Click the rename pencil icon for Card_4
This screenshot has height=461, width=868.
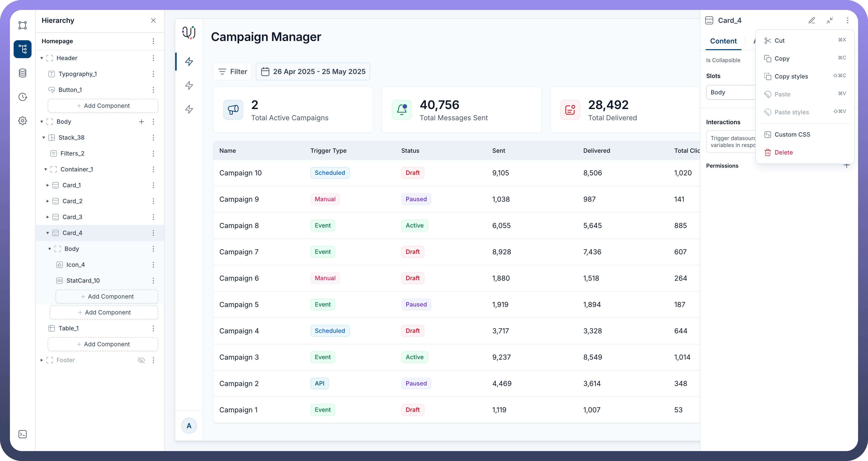click(x=812, y=21)
